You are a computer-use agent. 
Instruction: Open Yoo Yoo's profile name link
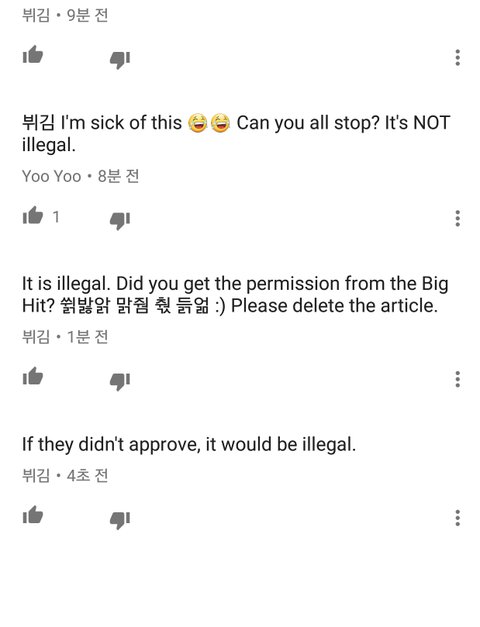tap(52, 176)
